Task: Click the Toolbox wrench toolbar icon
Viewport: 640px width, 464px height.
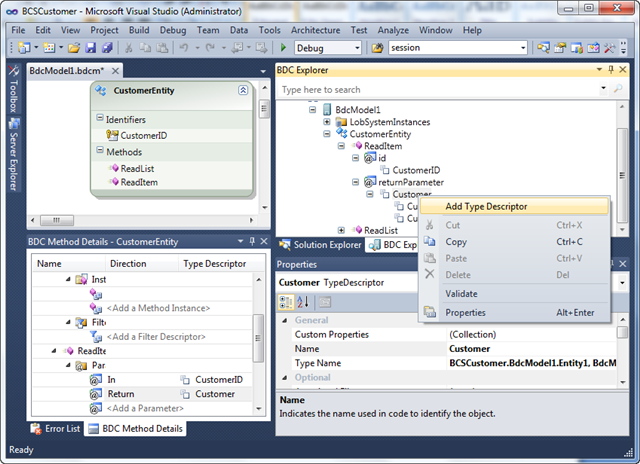Action: click(x=609, y=48)
